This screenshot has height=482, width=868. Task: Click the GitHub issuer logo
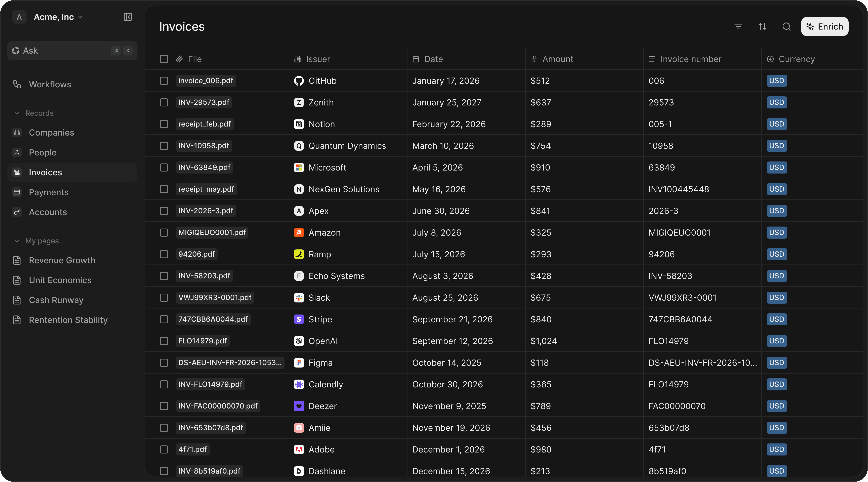[x=299, y=81]
